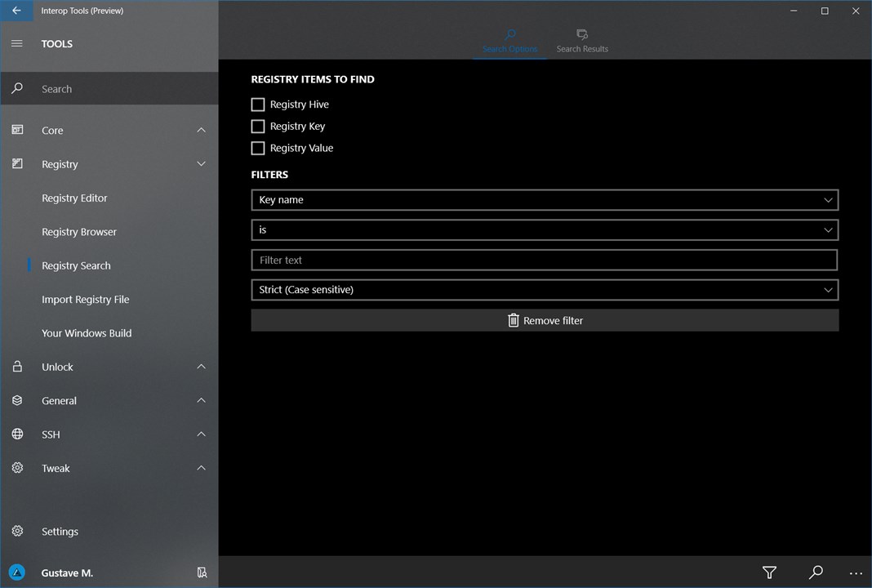Click the filter funnel icon in bottom bar
The width and height of the screenshot is (872, 588).
[769, 572]
